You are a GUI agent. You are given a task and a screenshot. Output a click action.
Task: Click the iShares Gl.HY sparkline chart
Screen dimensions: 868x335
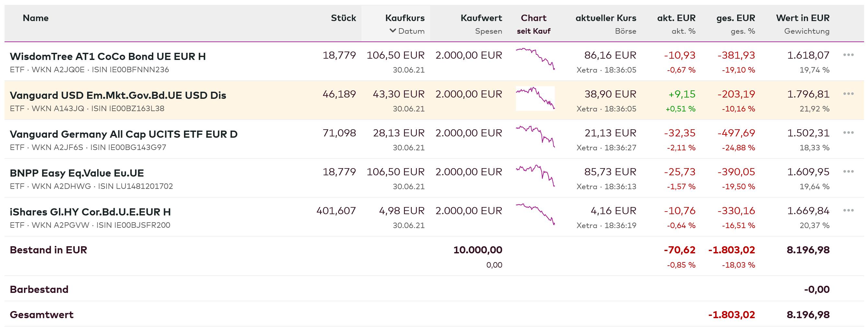535,214
